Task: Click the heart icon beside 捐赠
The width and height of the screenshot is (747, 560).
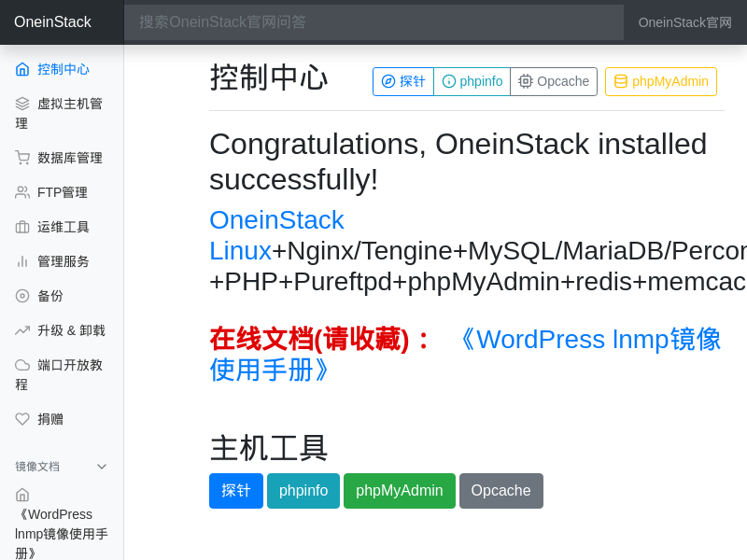Action: (22, 419)
